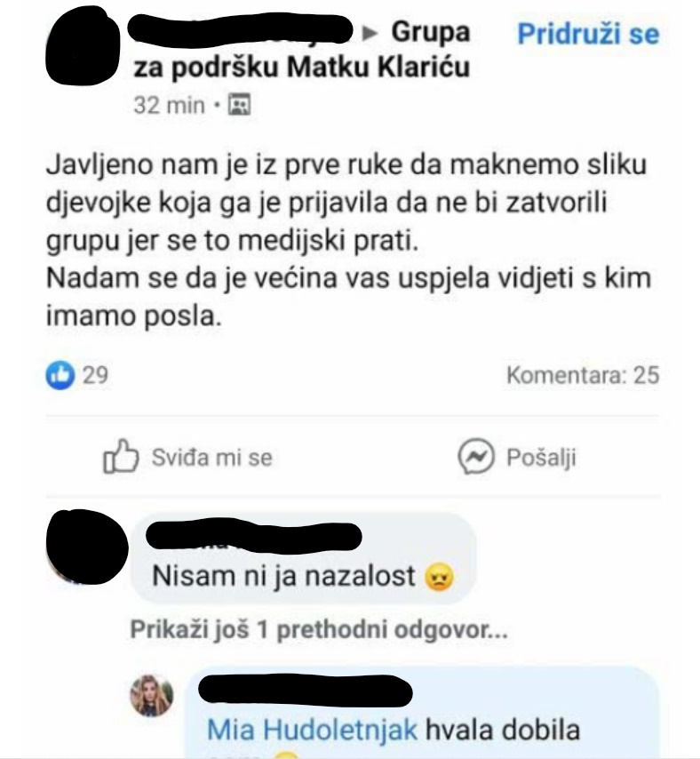Click the Pridruži se join link
Screen dimensions: 700x759
point(588,34)
